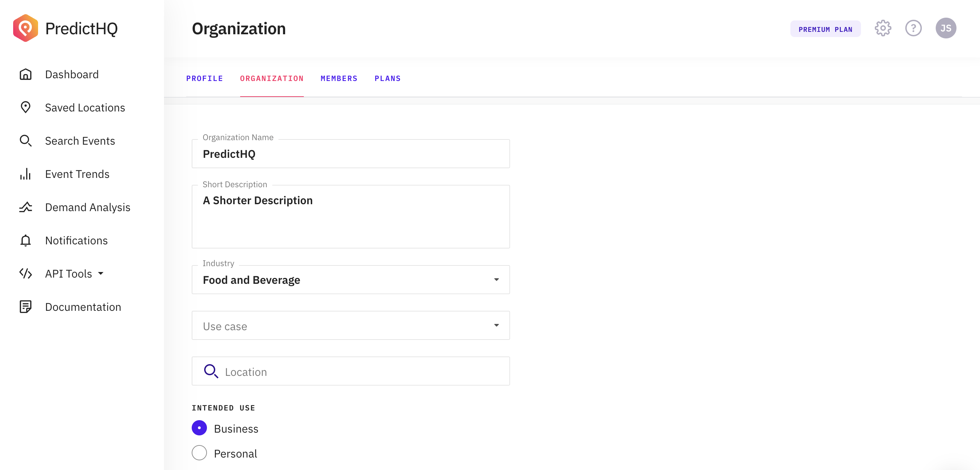The width and height of the screenshot is (980, 470).
Task: Open the Industry dropdown
Action: [x=351, y=280]
